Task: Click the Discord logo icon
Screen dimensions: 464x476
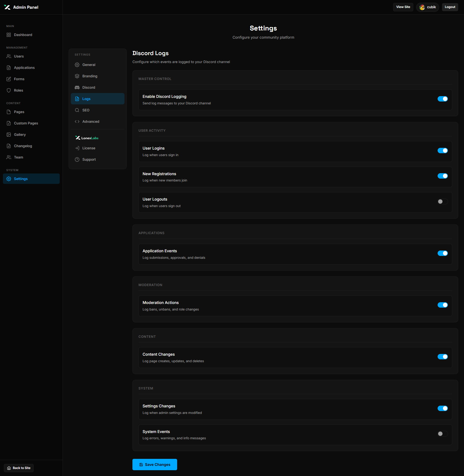Action: pyautogui.click(x=77, y=87)
